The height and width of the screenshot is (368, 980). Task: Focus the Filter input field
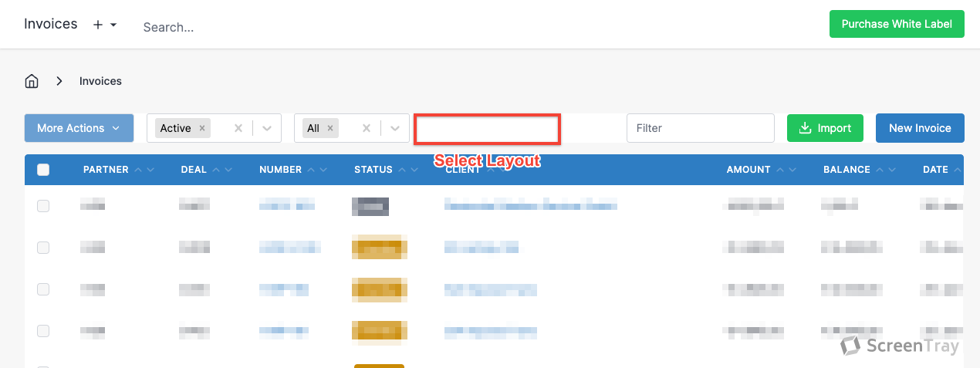pos(700,128)
